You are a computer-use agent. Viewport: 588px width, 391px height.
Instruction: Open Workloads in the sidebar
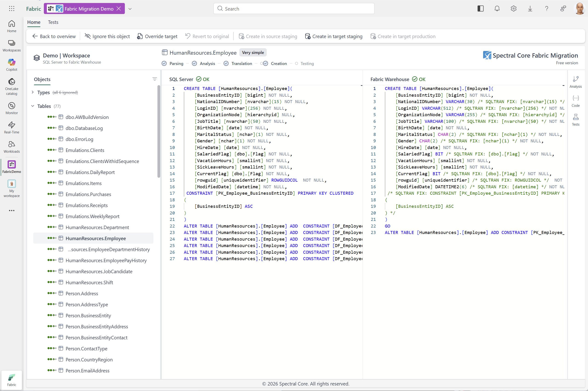point(12,147)
